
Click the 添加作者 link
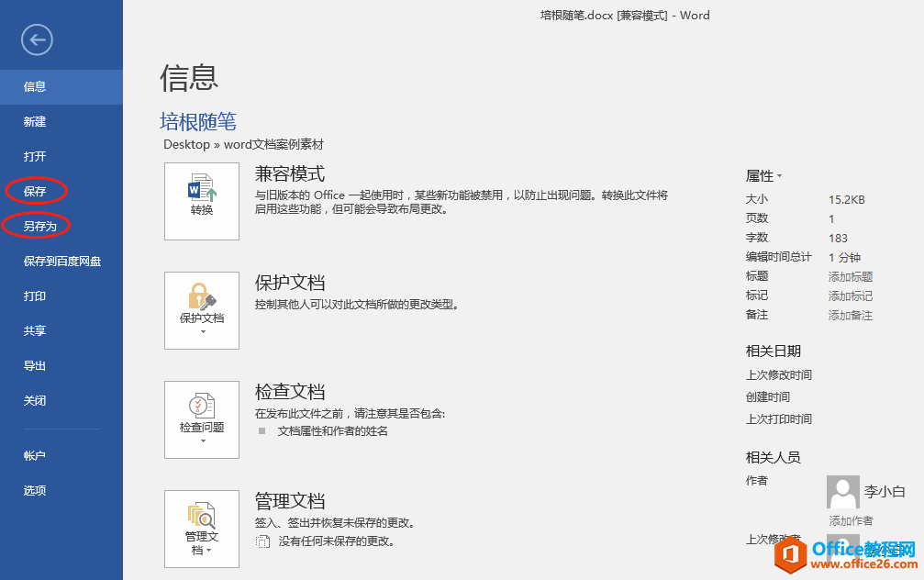point(851,520)
